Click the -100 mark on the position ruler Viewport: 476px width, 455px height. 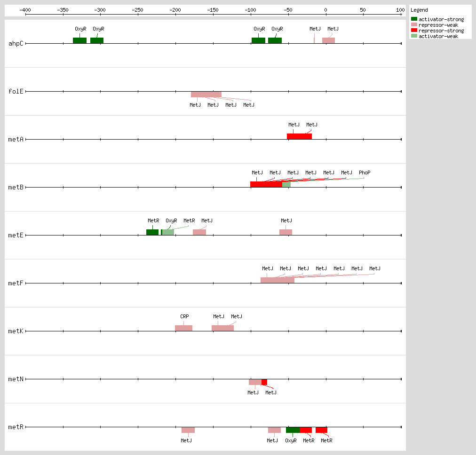click(x=251, y=10)
